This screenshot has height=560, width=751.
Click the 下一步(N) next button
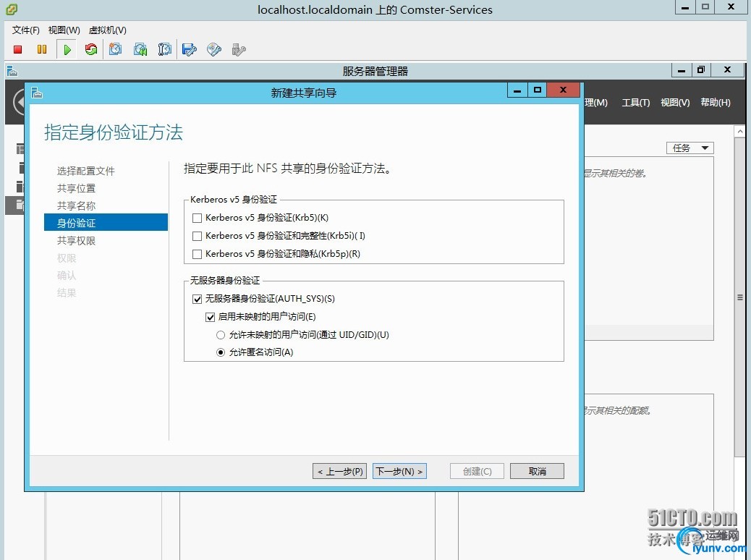coord(399,472)
